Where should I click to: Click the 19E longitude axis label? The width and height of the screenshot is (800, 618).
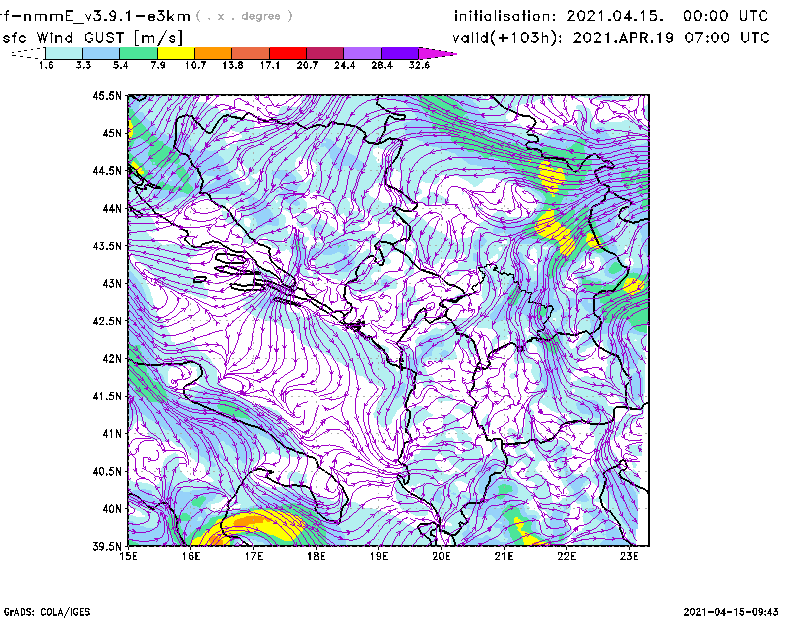[x=379, y=556]
